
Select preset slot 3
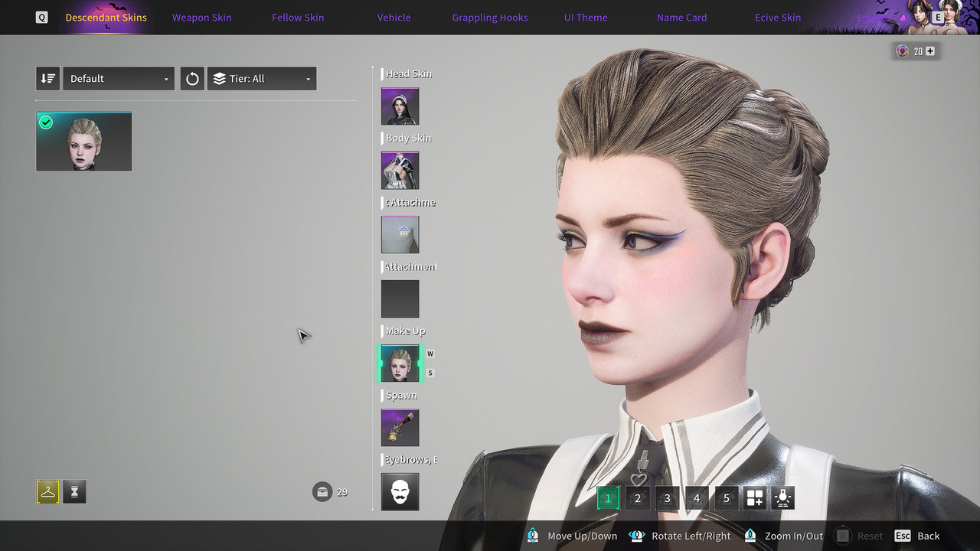(x=667, y=498)
